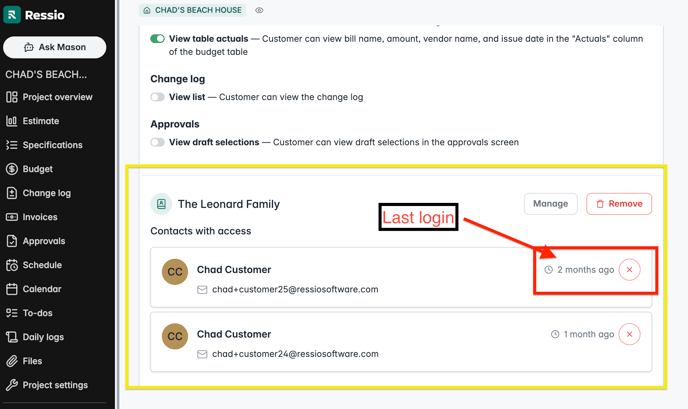Disable the View table actuals toggle

(x=157, y=39)
